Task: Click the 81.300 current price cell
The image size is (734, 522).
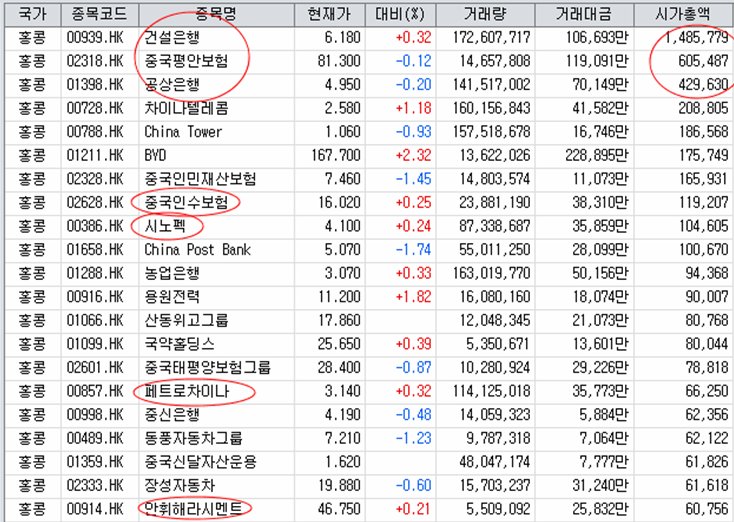Action: coord(339,61)
